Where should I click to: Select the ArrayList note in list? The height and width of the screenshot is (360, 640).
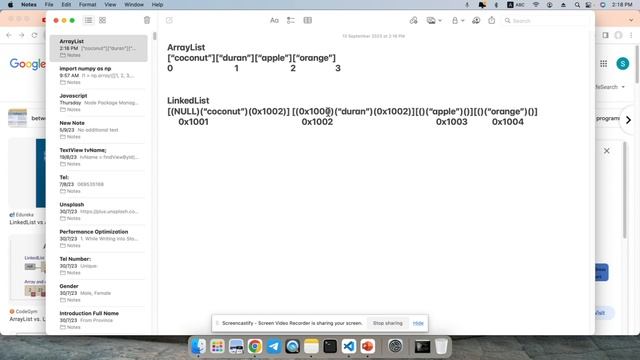(98, 48)
